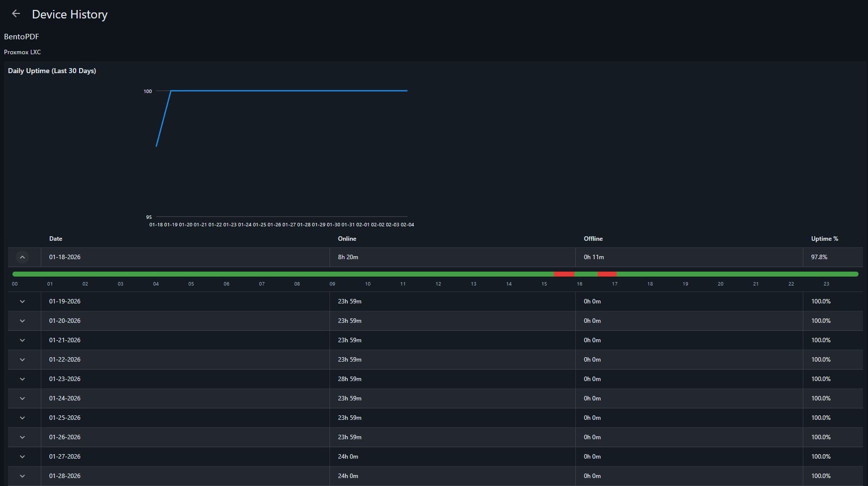The height and width of the screenshot is (486, 868).
Task: Expand the 01-25-2026 entry
Action: point(22,418)
